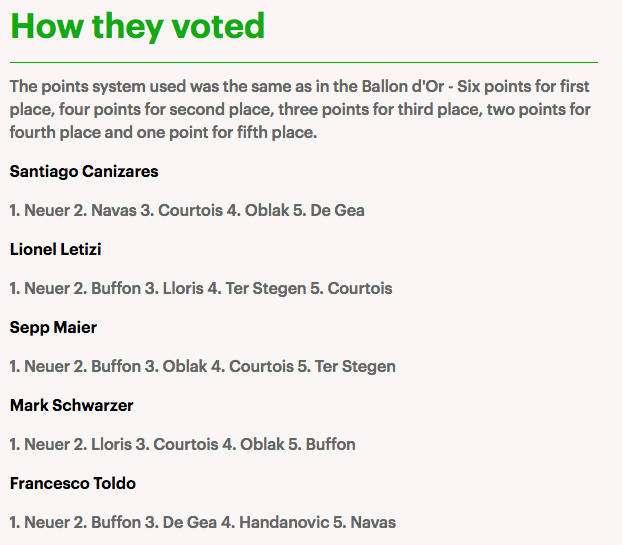This screenshot has width=622, height=545.
Task: Click Francesco Toldo's vote list line
Action: coord(202,522)
